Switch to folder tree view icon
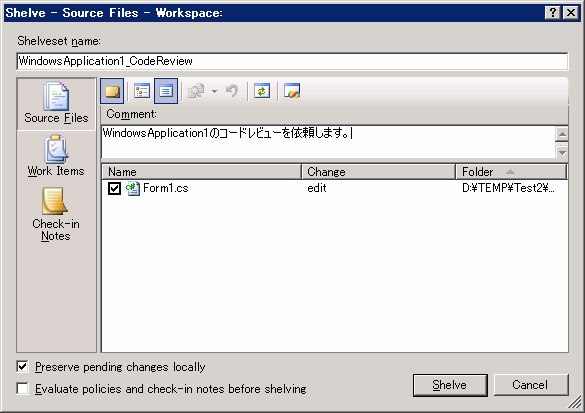Image resolution: width=585 pixels, height=413 pixels. [x=142, y=91]
